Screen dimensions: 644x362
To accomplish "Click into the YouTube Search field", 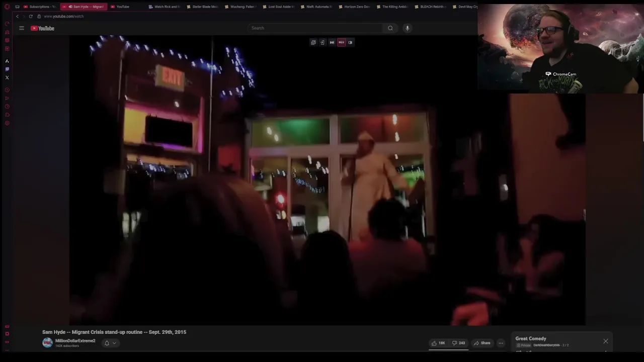I will pos(316,28).
